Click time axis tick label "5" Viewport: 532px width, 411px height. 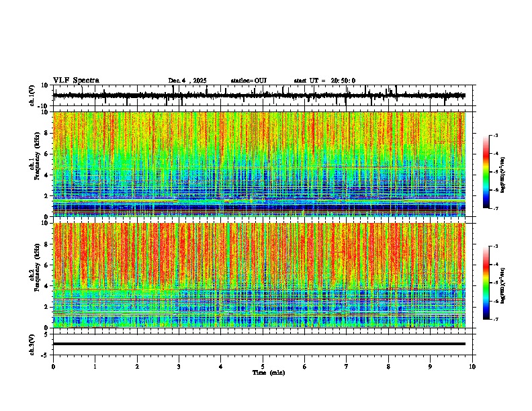tap(263, 367)
